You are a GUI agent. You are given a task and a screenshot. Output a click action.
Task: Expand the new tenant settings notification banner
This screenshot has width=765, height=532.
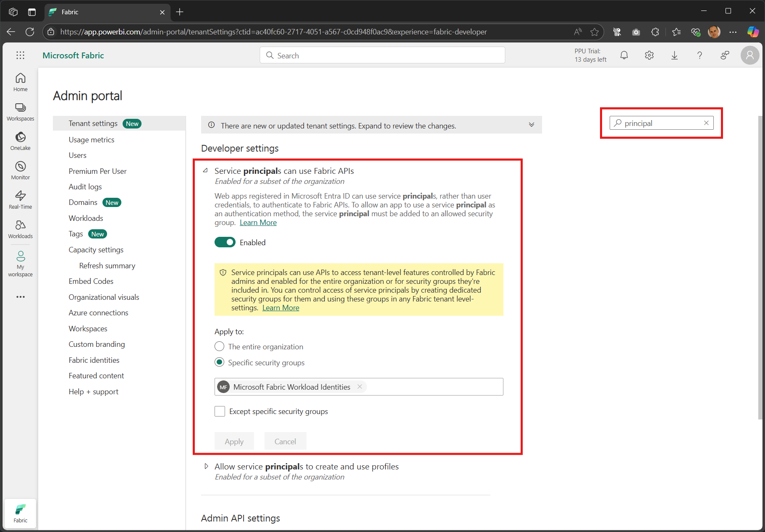532,125
